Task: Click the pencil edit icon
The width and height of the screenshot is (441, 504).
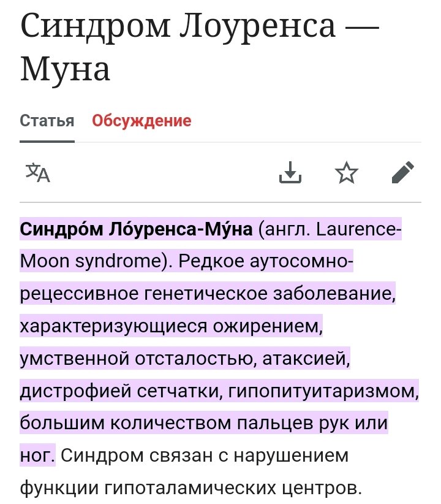Action: (x=402, y=174)
